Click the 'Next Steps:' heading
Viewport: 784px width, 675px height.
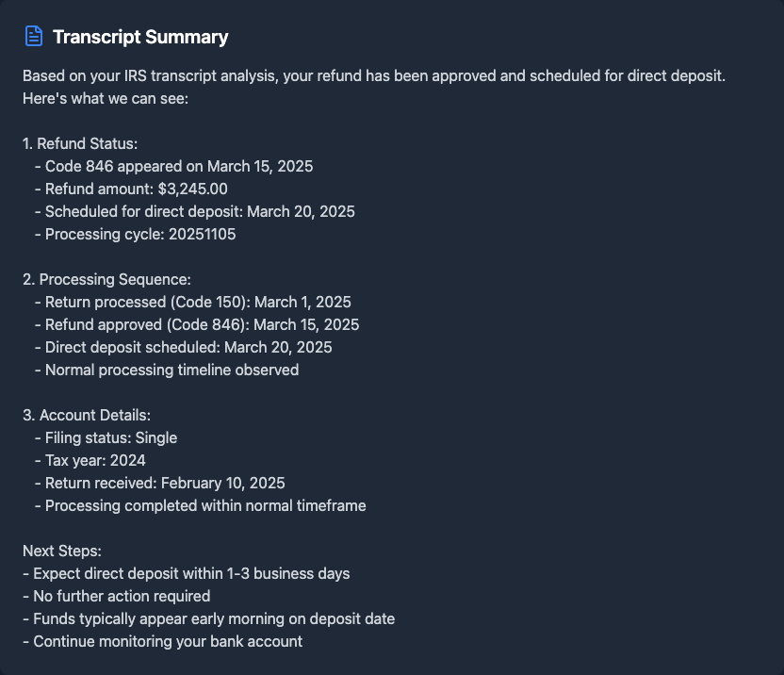pos(62,551)
